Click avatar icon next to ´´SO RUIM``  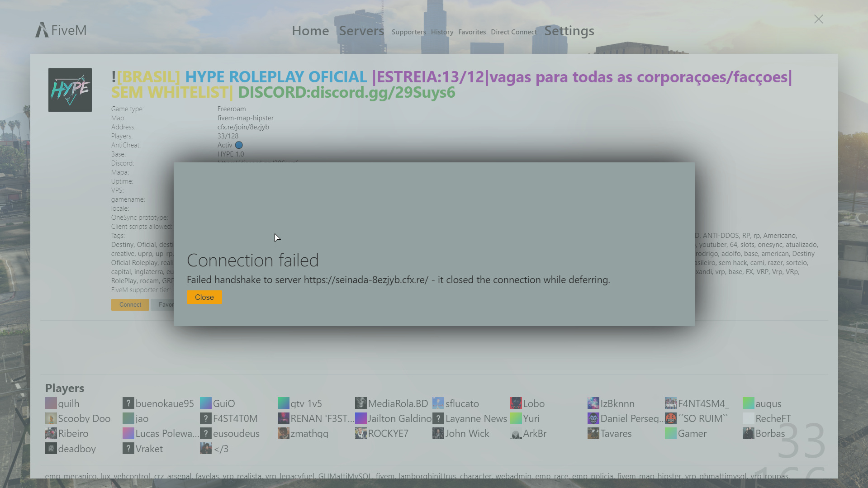pyautogui.click(x=671, y=418)
